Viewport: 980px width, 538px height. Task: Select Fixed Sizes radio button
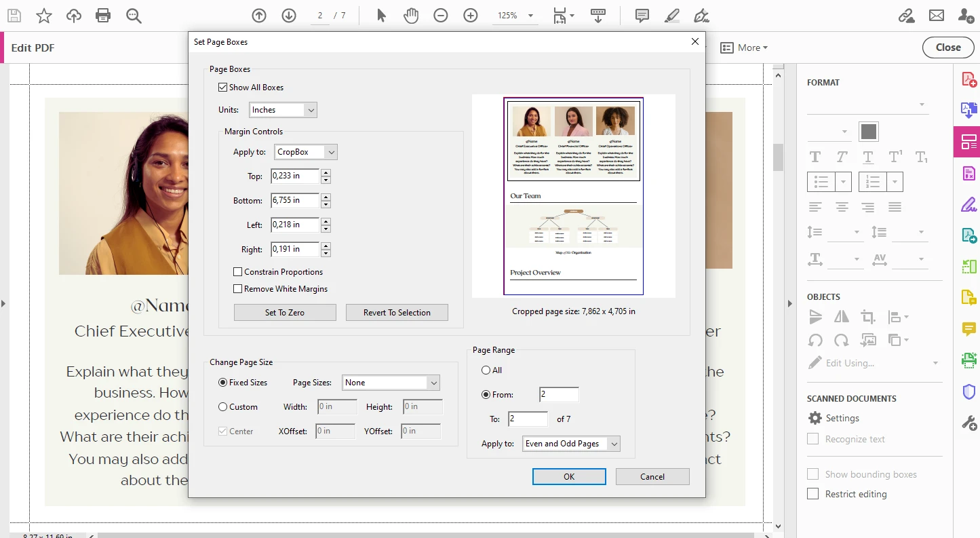(x=222, y=383)
